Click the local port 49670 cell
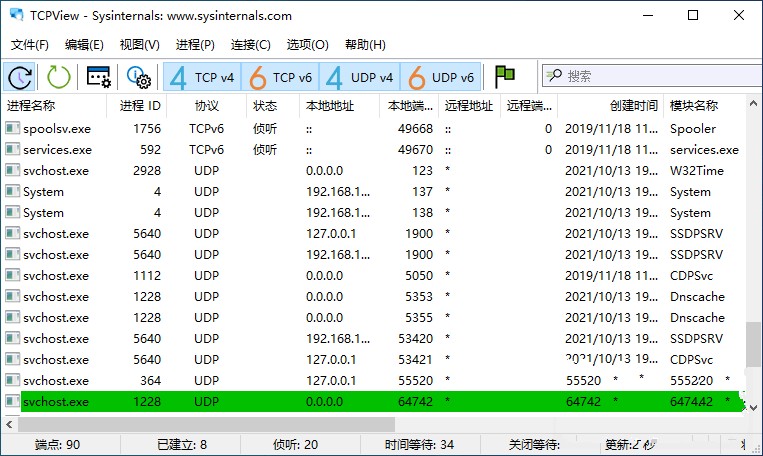763x456 pixels. [415, 149]
